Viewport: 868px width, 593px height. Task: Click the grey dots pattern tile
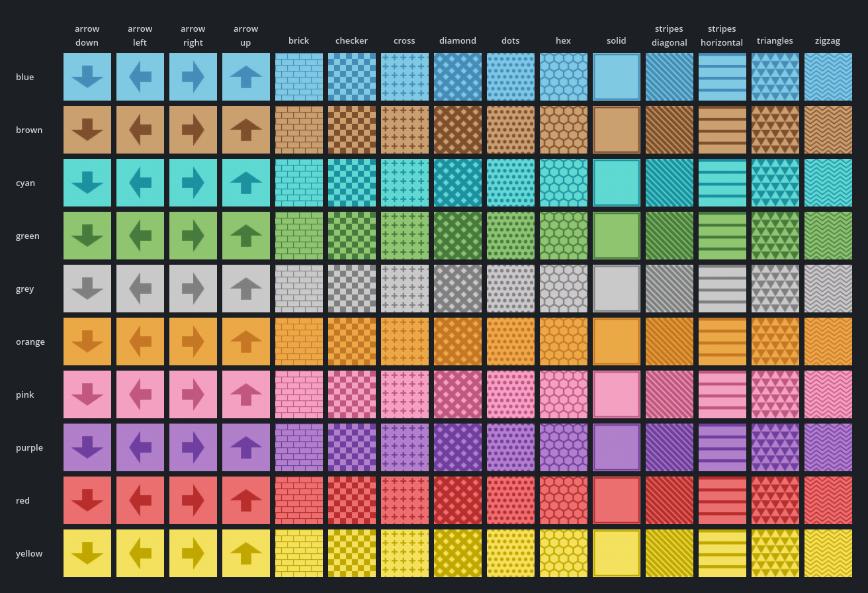tap(511, 289)
